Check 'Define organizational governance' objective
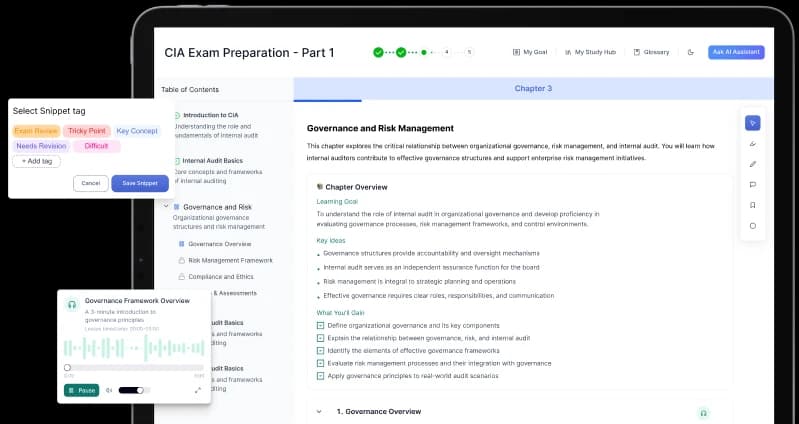The height and width of the screenshot is (424, 799). pyautogui.click(x=320, y=325)
